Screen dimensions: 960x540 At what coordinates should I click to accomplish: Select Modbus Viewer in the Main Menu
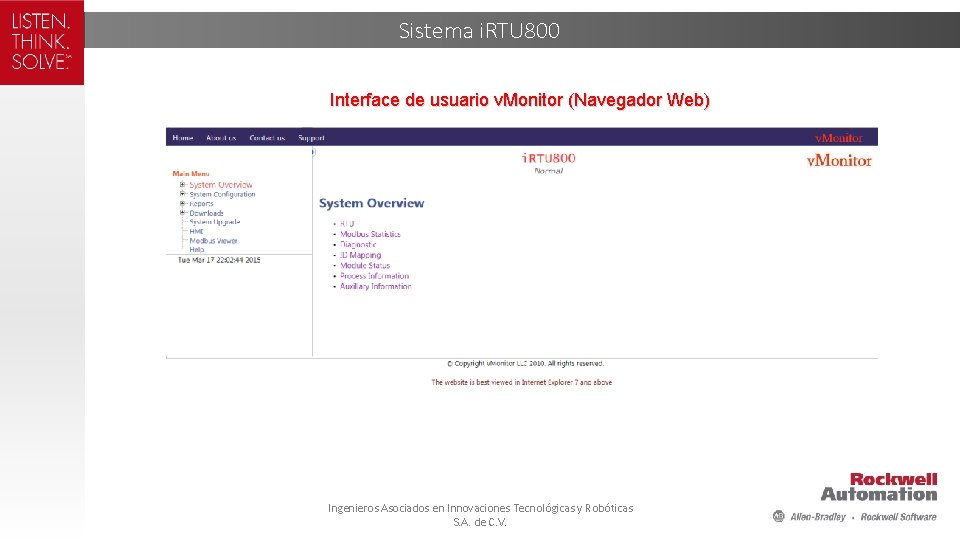[x=213, y=241]
